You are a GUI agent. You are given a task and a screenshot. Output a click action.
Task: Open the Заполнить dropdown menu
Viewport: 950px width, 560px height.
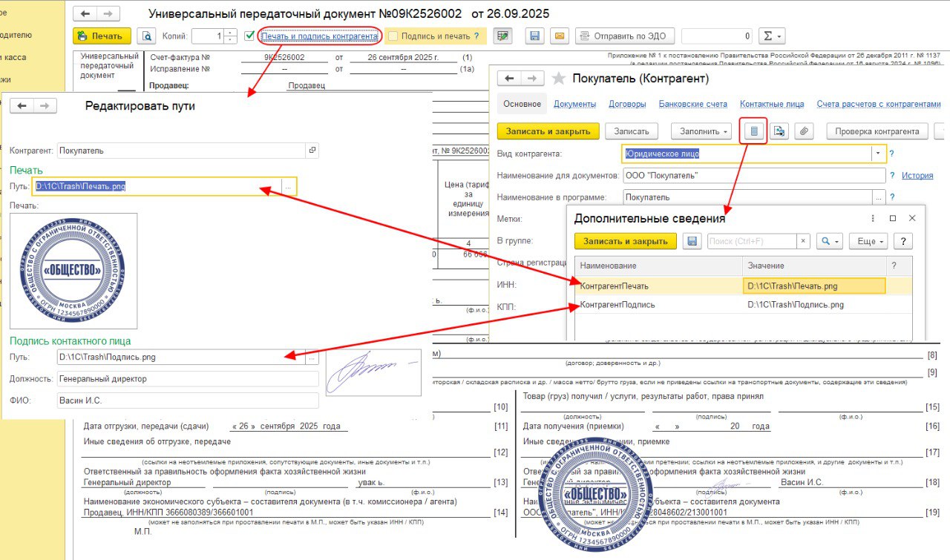(701, 131)
